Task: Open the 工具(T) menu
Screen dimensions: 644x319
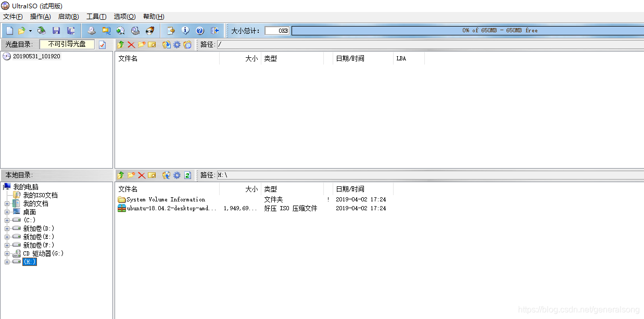Action: (96, 17)
